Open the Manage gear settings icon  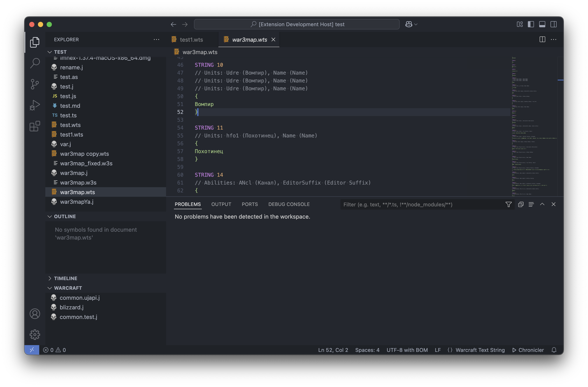(x=35, y=334)
